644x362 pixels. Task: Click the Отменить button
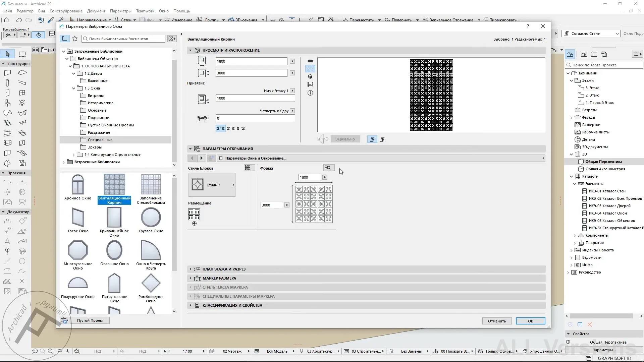[x=497, y=321]
